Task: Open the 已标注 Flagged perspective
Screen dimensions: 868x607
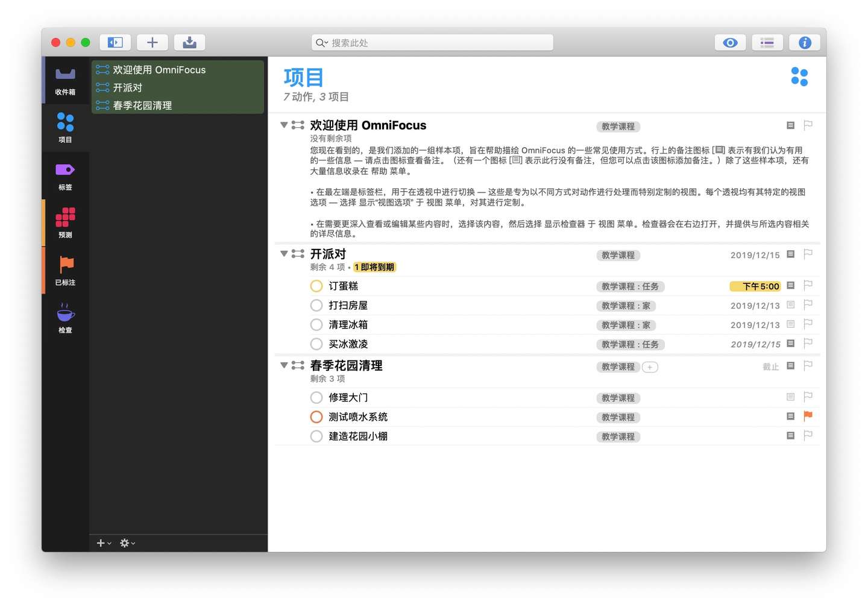Action: pyautogui.click(x=65, y=271)
